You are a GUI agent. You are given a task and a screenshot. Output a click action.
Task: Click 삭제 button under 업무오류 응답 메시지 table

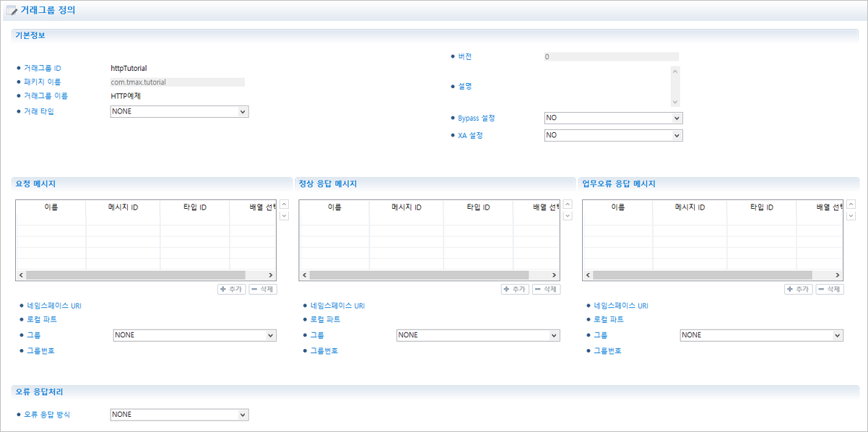coord(830,289)
